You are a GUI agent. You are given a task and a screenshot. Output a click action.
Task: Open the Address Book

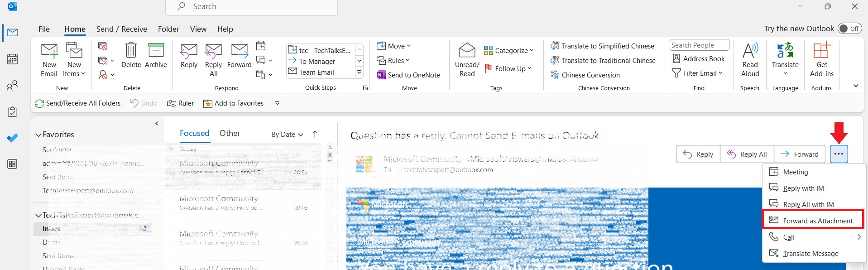699,58
